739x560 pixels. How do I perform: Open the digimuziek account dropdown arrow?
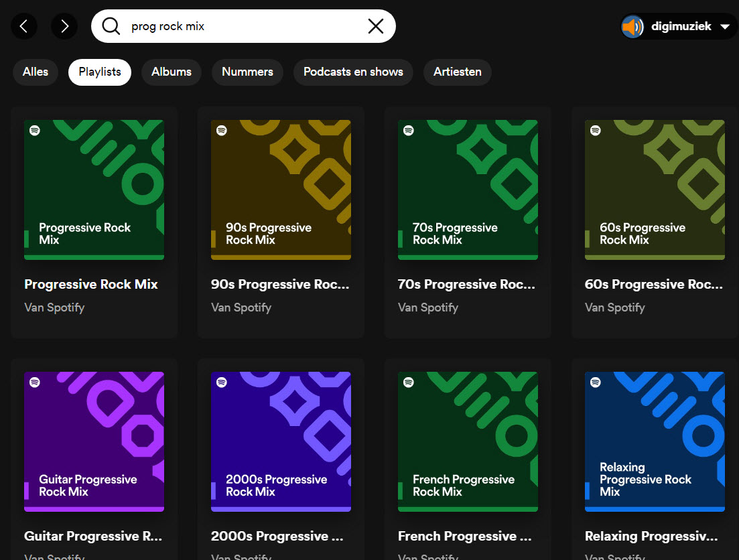(724, 27)
